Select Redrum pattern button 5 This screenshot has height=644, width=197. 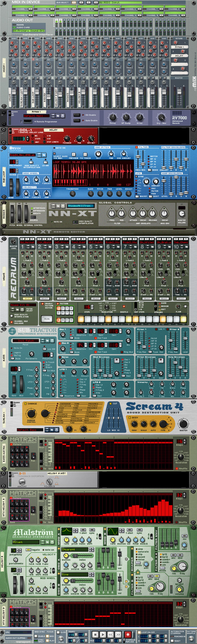pos(59,313)
